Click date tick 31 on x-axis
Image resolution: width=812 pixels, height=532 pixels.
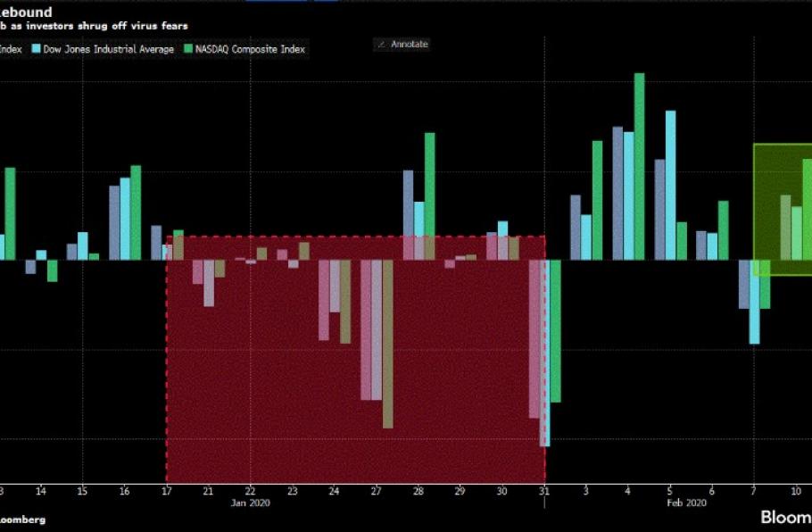[x=544, y=491]
